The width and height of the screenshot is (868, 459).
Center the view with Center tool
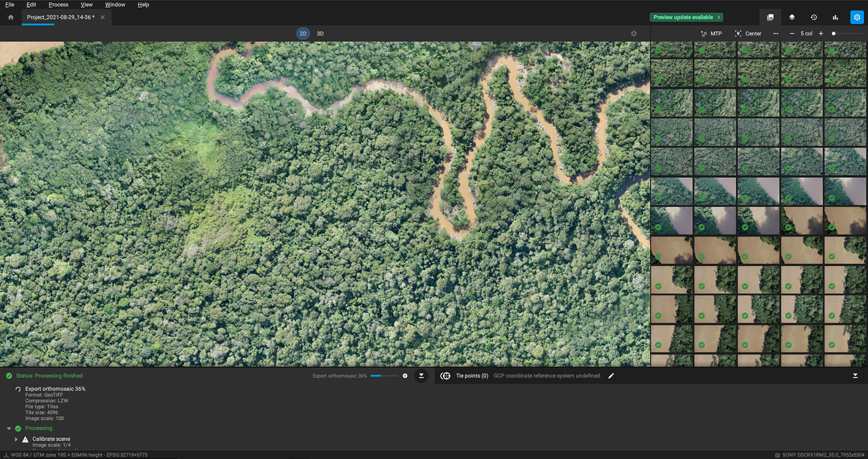coord(748,34)
